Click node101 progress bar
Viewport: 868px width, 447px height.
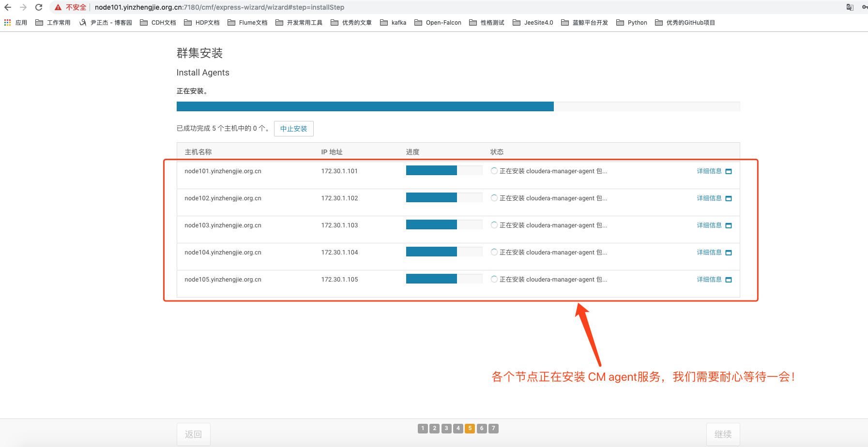point(444,170)
